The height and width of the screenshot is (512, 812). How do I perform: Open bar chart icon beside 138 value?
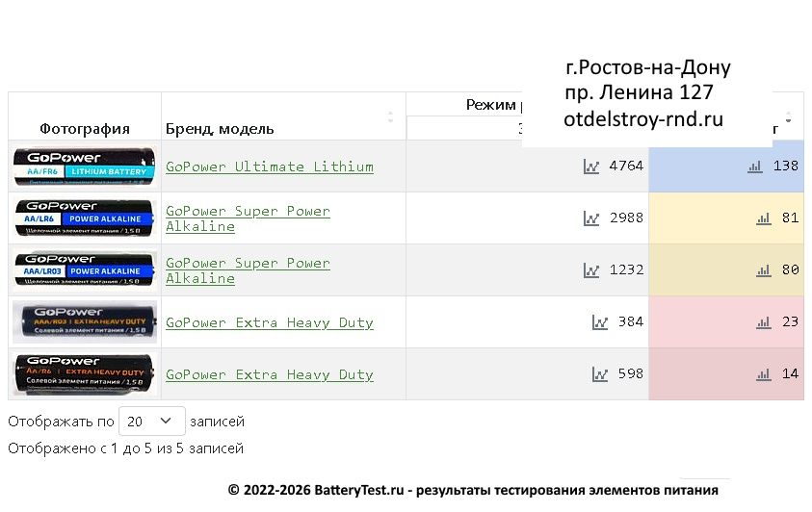point(755,166)
